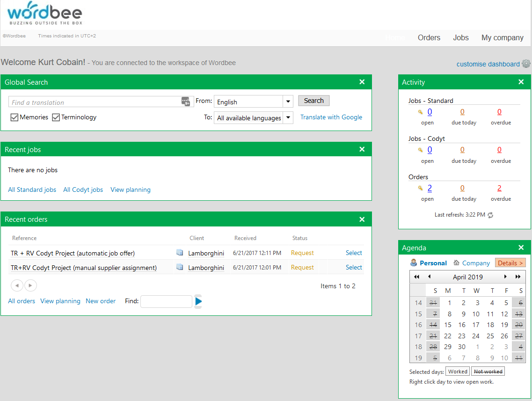Click the keyboard icon in the search field

click(185, 102)
